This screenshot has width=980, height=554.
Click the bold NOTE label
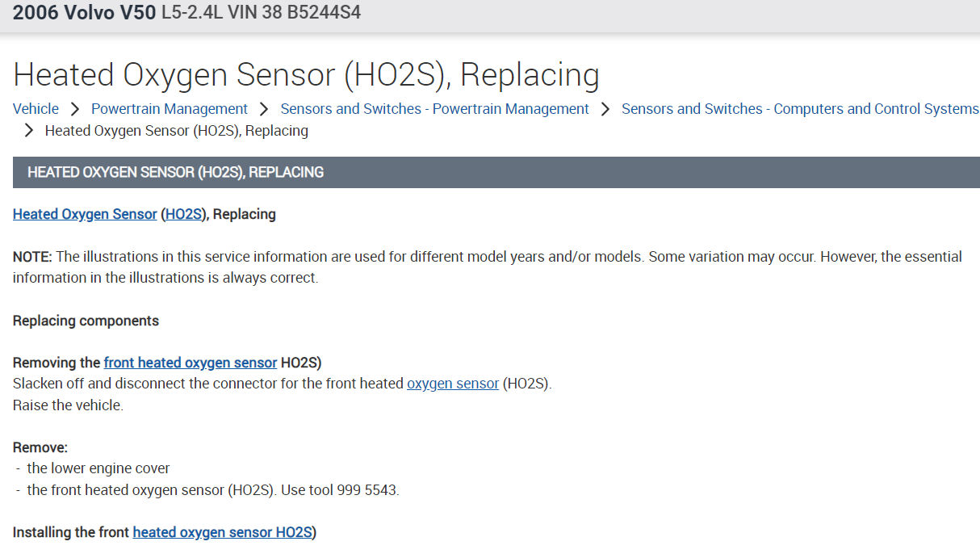(32, 257)
